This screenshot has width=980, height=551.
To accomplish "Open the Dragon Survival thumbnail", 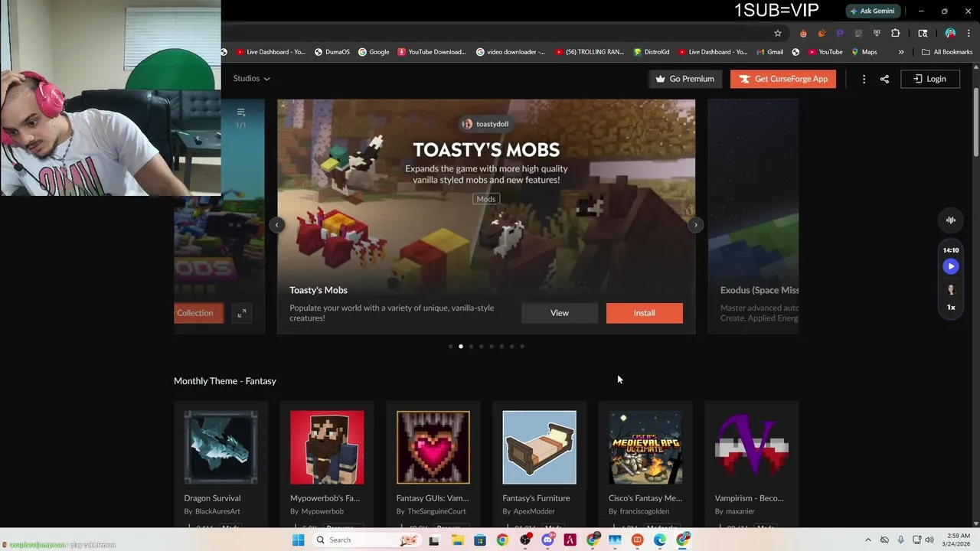I will point(220,448).
